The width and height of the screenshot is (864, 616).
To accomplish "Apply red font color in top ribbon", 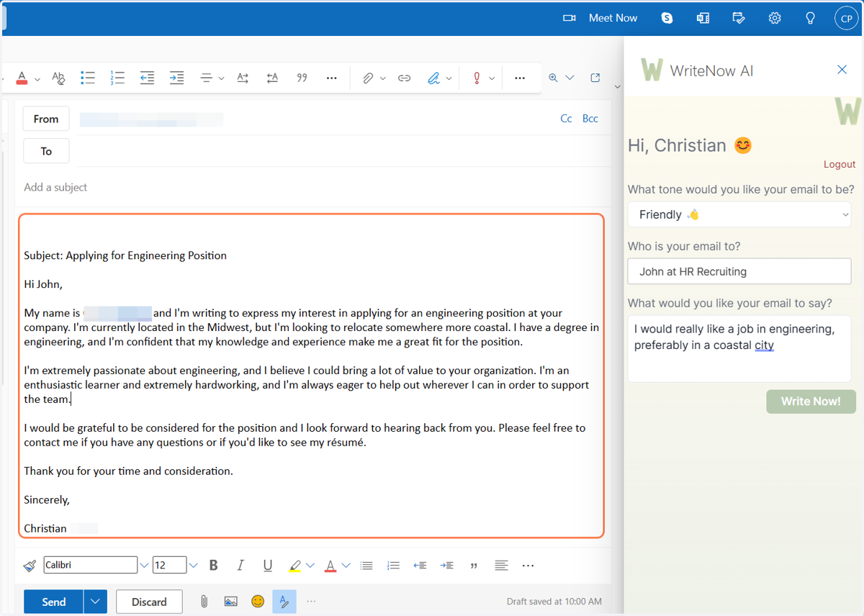I will click(x=22, y=78).
